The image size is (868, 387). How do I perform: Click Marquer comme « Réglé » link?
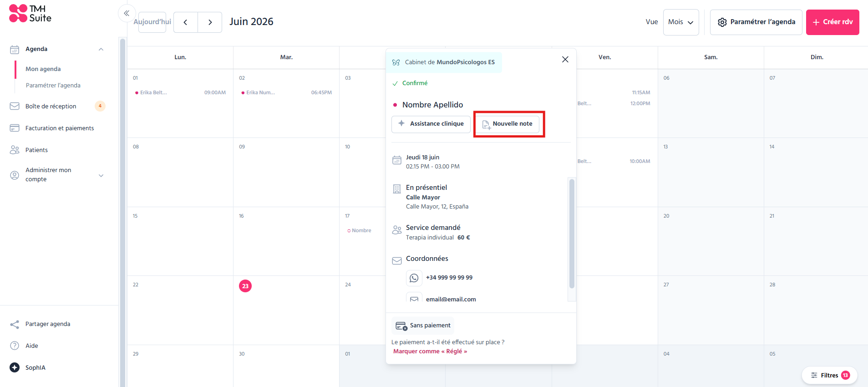tap(430, 351)
